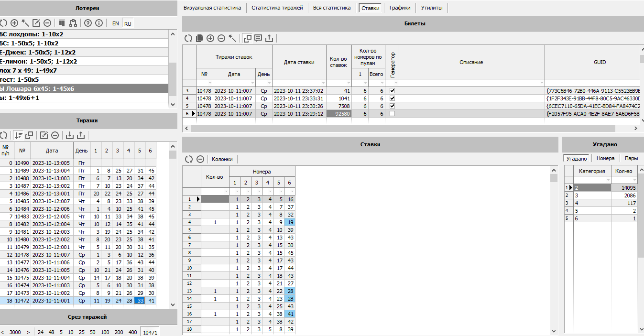Click the Билеты horizontal scrollbar
The width and height of the screenshot is (644, 336).
tap(403, 129)
